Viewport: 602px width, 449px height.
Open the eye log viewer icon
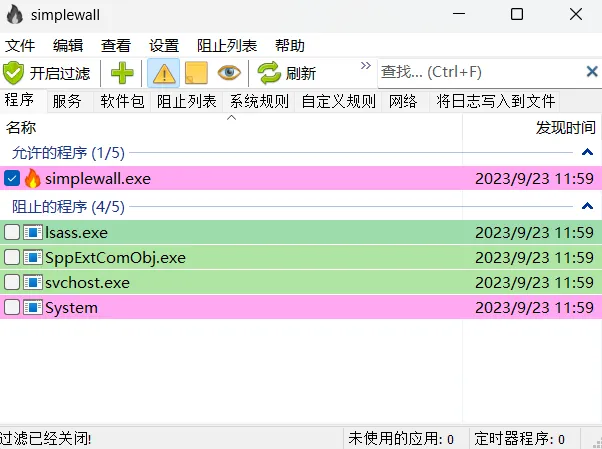point(229,73)
